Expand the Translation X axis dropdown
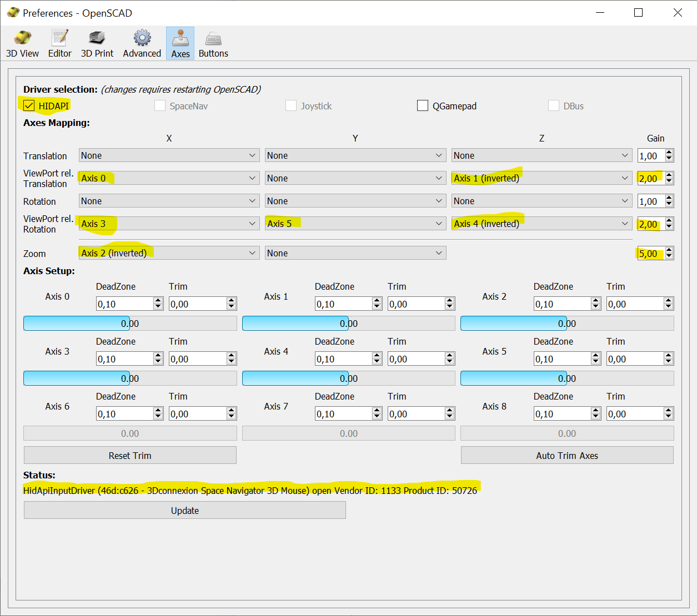The height and width of the screenshot is (616, 697). [x=169, y=155]
